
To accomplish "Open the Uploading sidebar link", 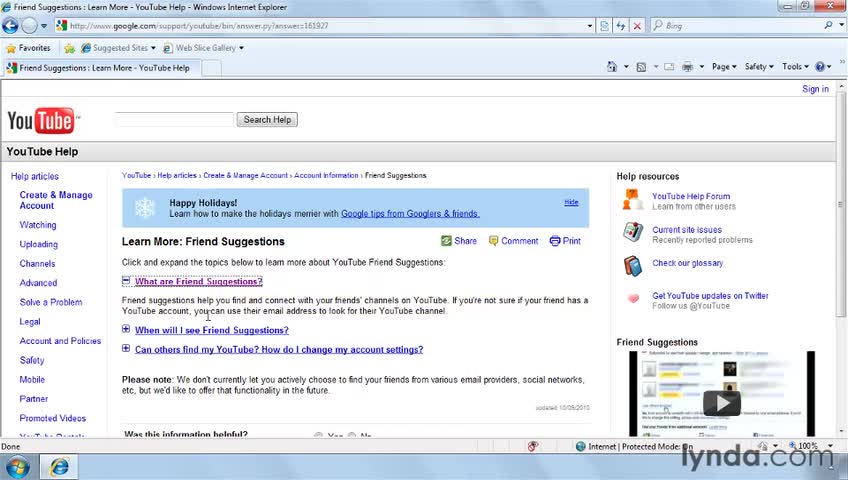I will pyautogui.click(x=38, y=244).
